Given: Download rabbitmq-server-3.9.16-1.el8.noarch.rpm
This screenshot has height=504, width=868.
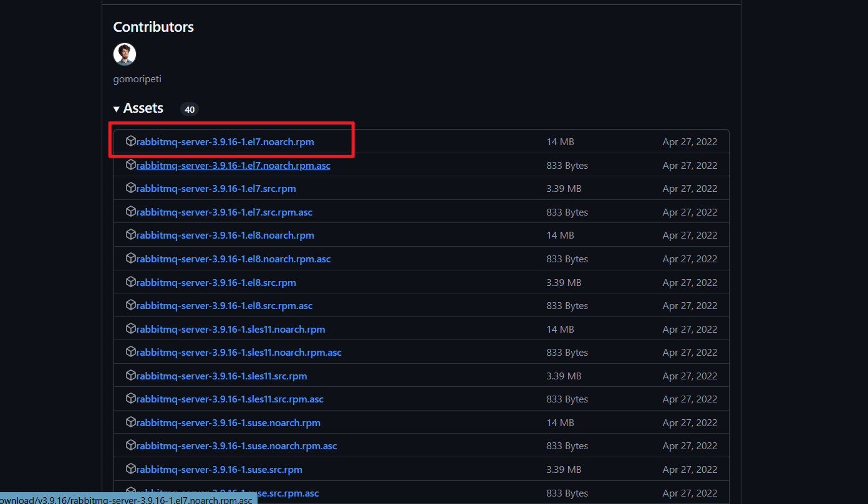Looking at the screenshot, I should [x=225, y=235].
